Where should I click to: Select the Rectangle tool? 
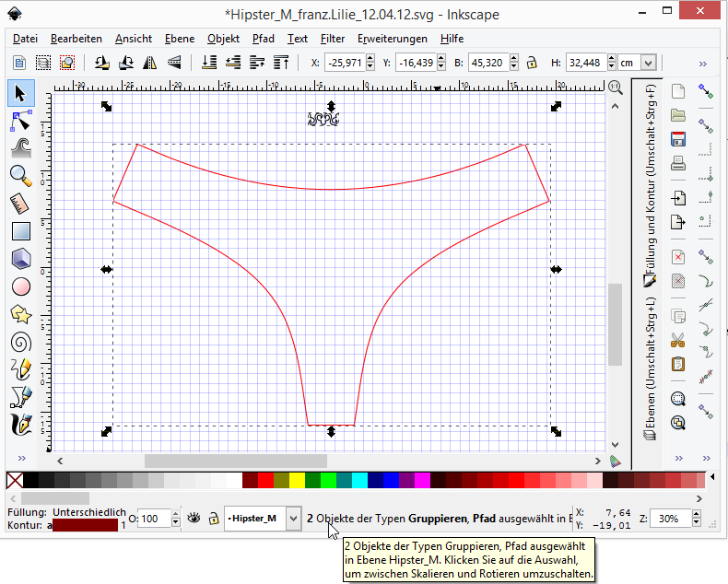click(20, 231)
